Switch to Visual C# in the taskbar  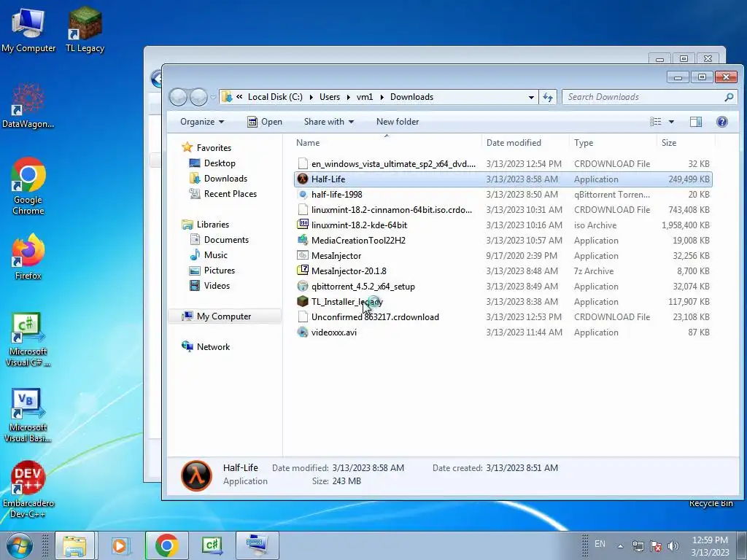tap(212, 545)
